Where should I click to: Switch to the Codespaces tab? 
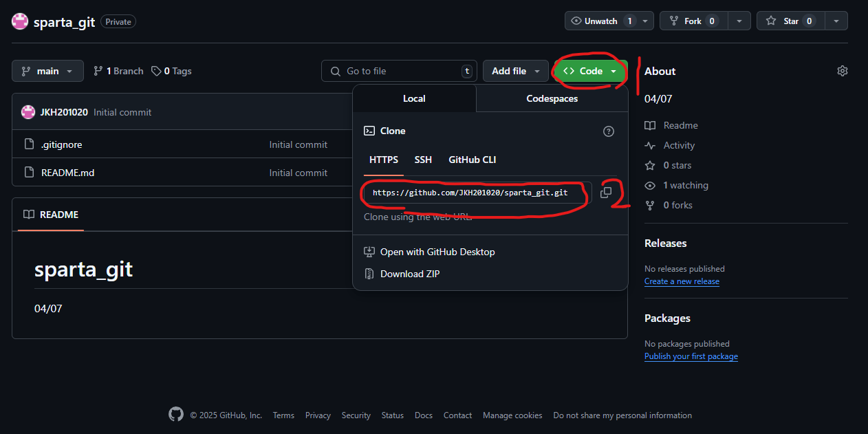552,98
